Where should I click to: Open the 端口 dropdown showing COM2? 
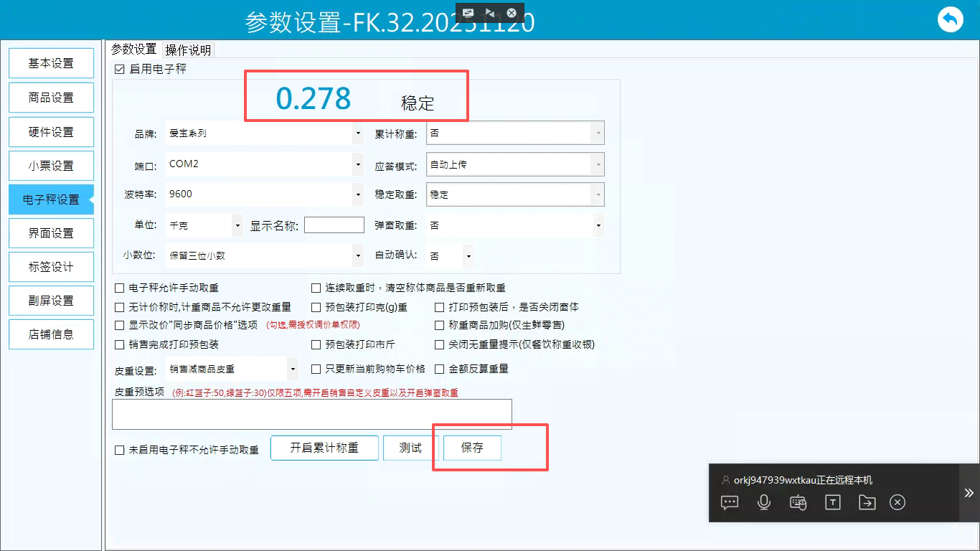(x=264, y=164)
